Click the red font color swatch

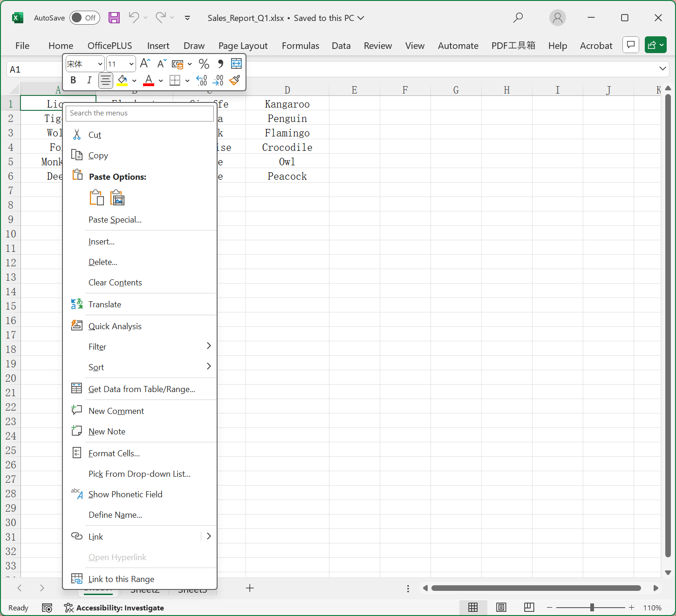click(149, 81)
